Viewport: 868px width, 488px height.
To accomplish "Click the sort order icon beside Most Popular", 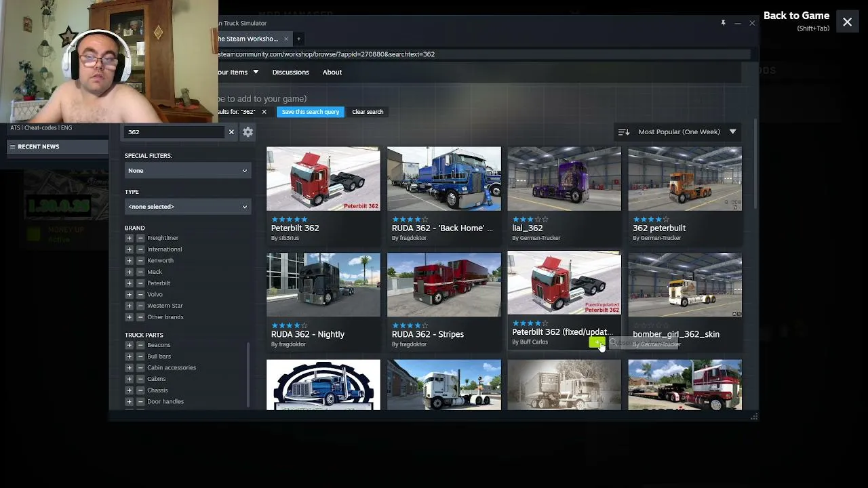I will pyautogui.click(x=624, y=131).
